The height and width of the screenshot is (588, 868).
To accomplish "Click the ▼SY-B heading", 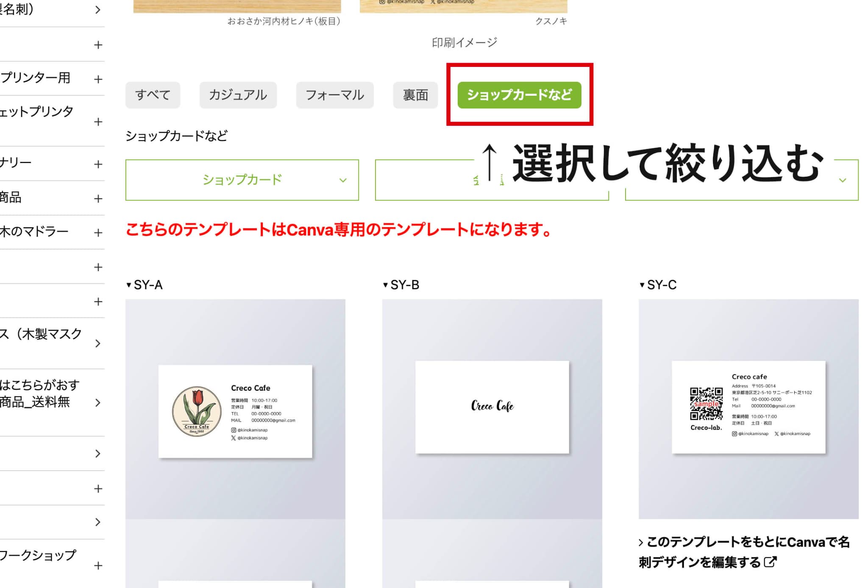I will pyautogui.click(x=401, y=285).
